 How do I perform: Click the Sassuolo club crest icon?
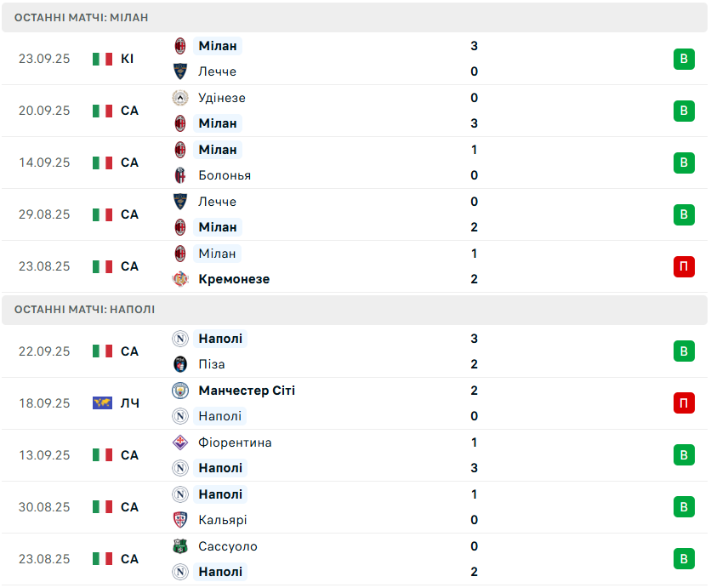point(180,546)
